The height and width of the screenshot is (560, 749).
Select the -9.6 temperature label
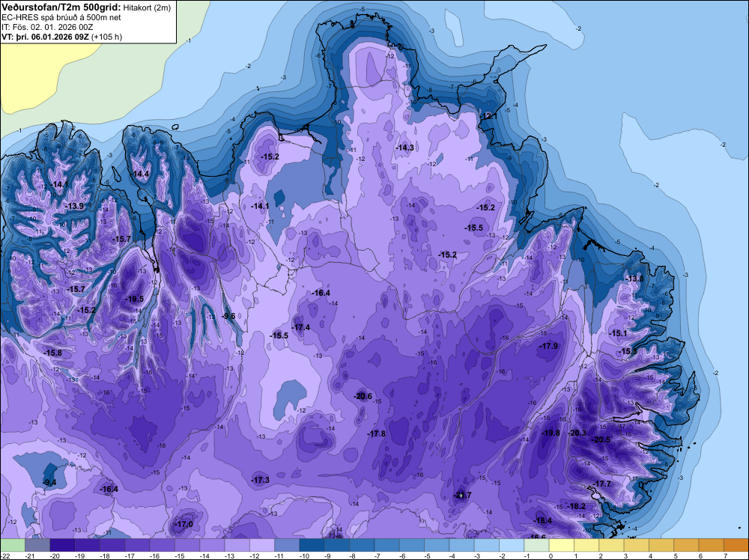(x=229, y=316)
